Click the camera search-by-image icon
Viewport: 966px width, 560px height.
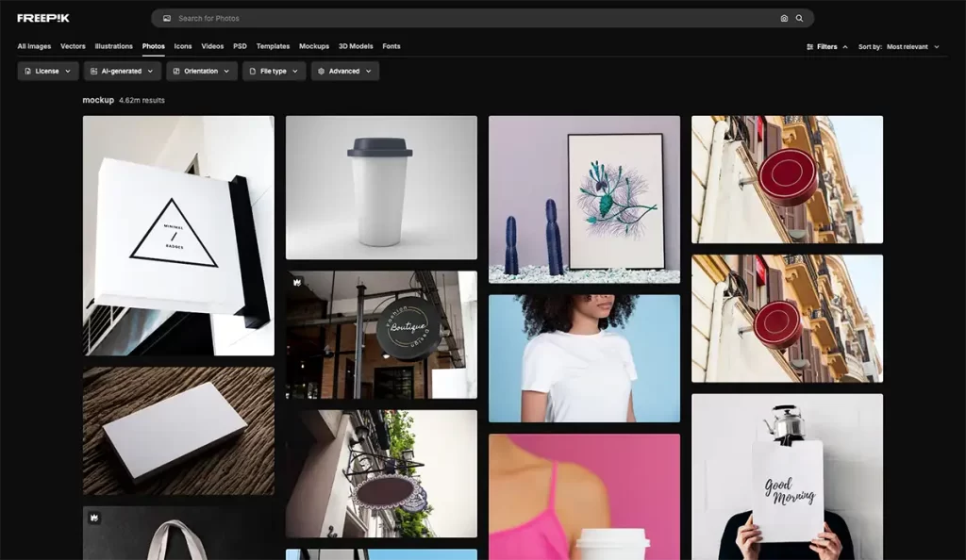pos(784,18)
